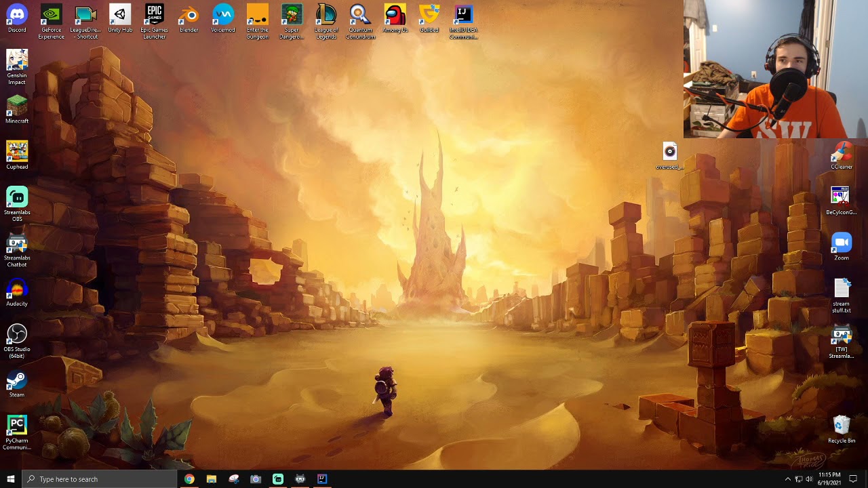Select the Discord desktop shortcut
The height and width of the screenshot is (488, 868).
(17, 19)
